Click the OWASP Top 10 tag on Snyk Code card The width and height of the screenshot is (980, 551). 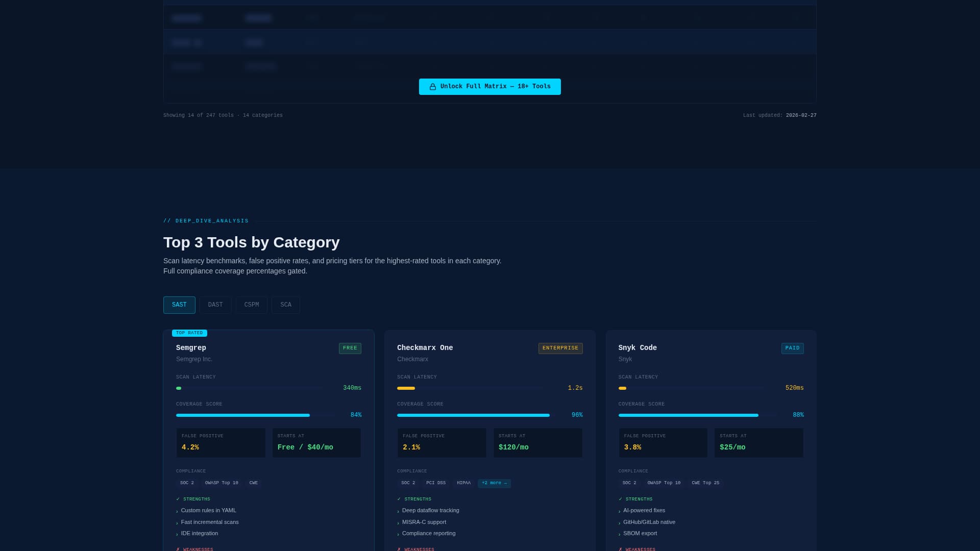664,483
